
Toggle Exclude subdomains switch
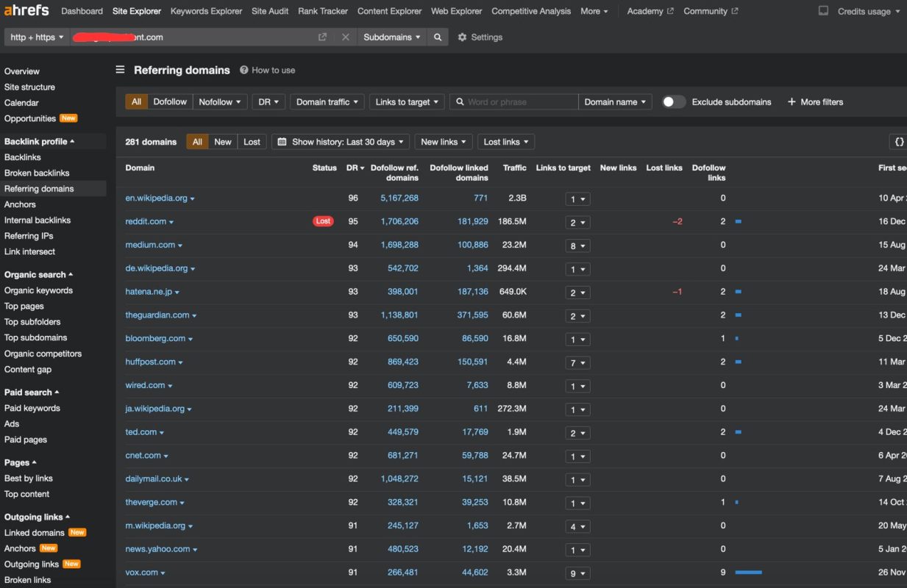674,102
